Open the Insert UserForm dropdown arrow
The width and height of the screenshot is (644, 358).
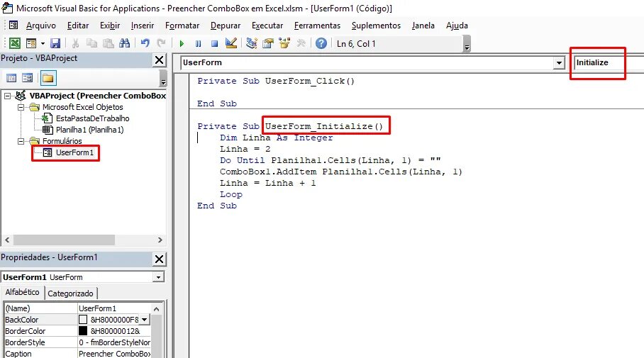43,43
